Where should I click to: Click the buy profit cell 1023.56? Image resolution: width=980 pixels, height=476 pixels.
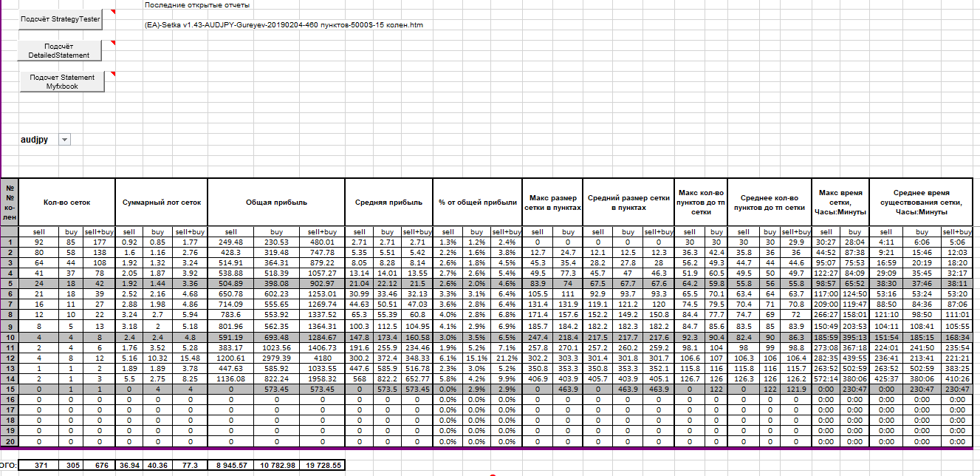[276, 347]
